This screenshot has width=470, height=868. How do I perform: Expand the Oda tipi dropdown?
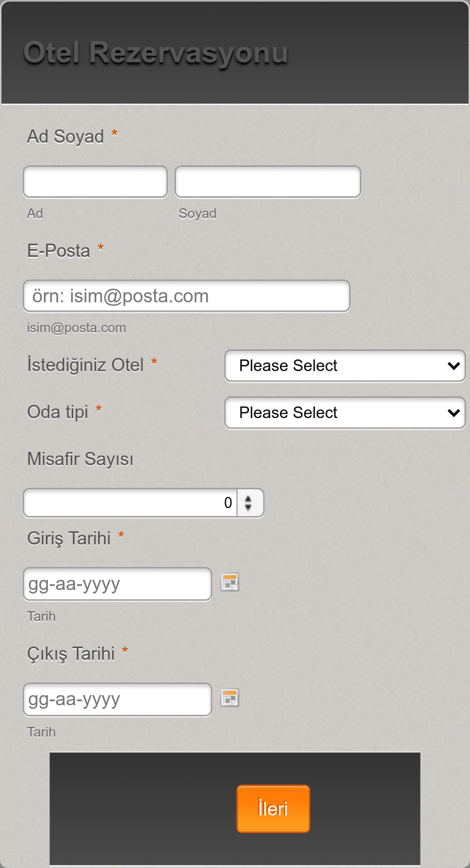coord(345,413)
